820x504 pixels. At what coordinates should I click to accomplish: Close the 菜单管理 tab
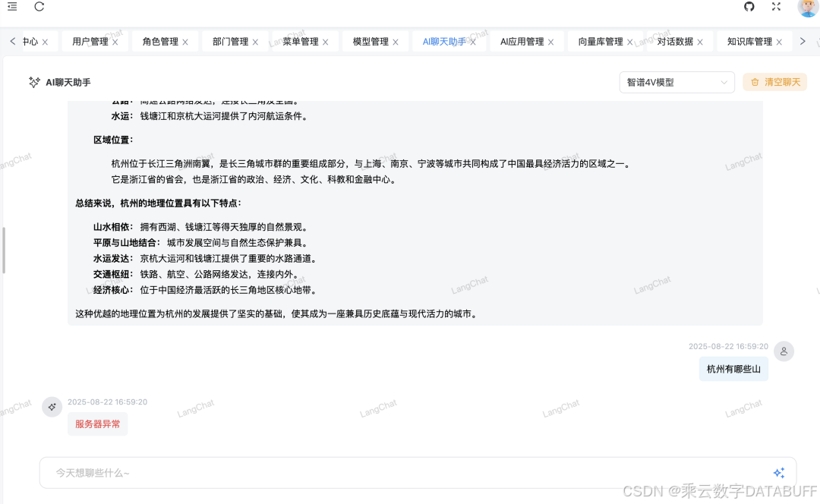pos(325,42)
